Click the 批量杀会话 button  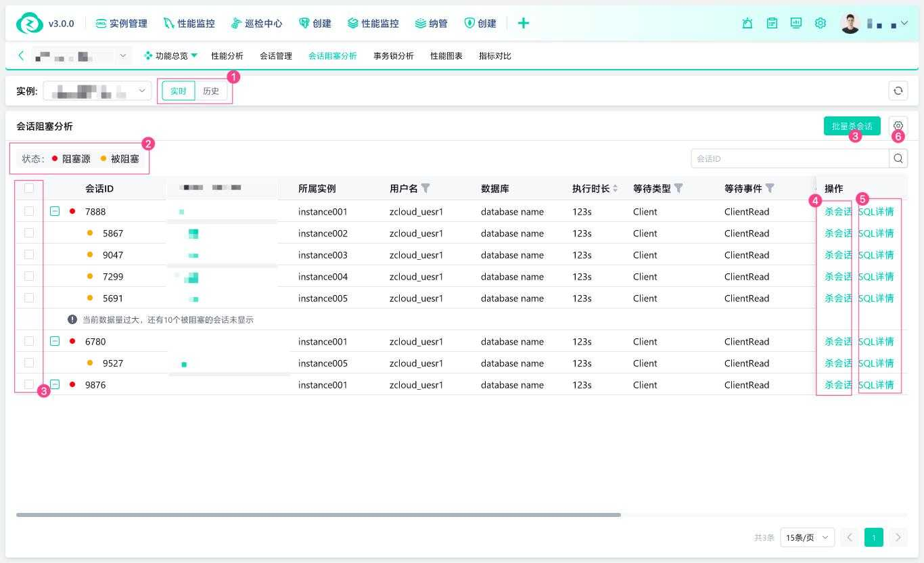pos(852,126)
